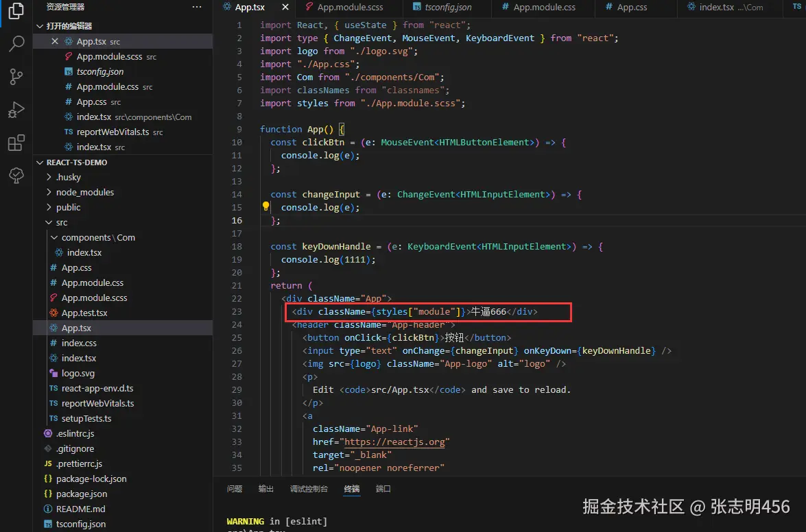Viewport: 806px width, 532px height.
Task: Open Run and Debug view
Action: [x=16, y=110]
